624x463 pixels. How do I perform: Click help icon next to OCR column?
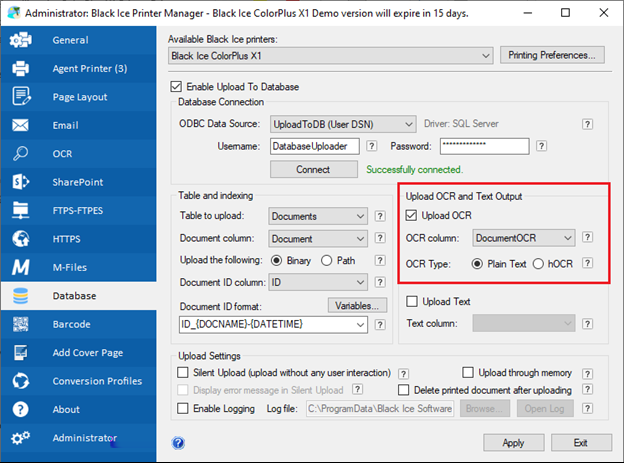pos(590,238)
